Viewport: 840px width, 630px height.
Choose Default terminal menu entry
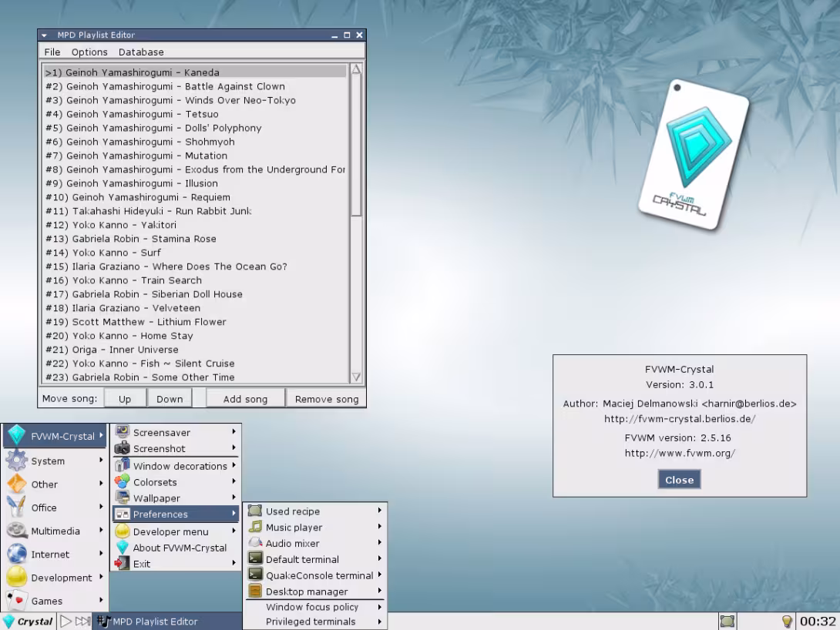click(315, 559)
